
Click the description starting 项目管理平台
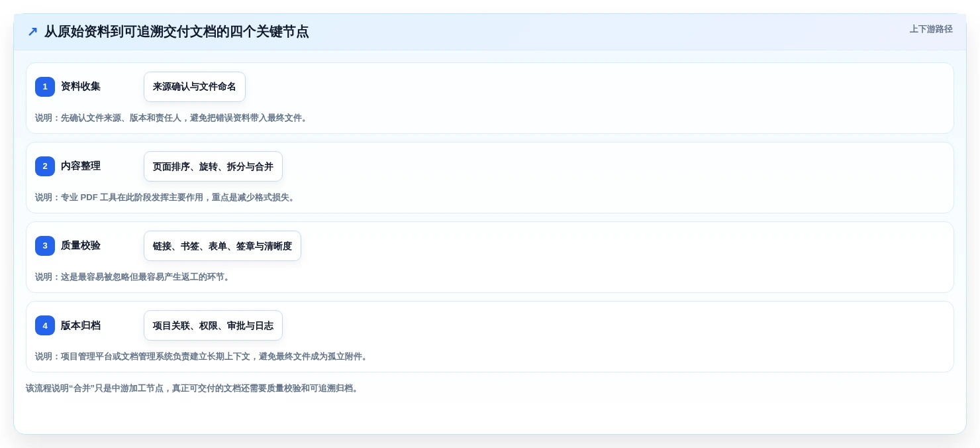click(x=202, y=357)
